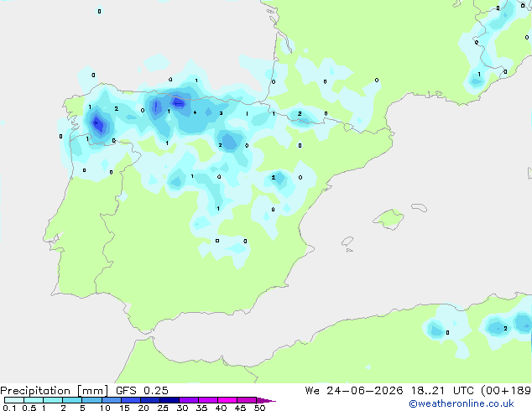Select legend swatch between 10 and 15
This screenshot has height=411, width=532.
click(112, 400)
